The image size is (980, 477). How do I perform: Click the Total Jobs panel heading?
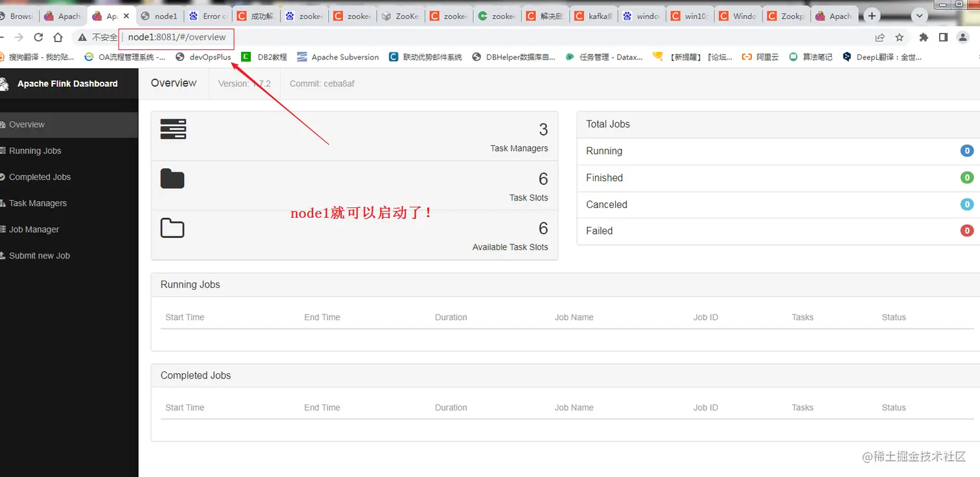point(608,124)
